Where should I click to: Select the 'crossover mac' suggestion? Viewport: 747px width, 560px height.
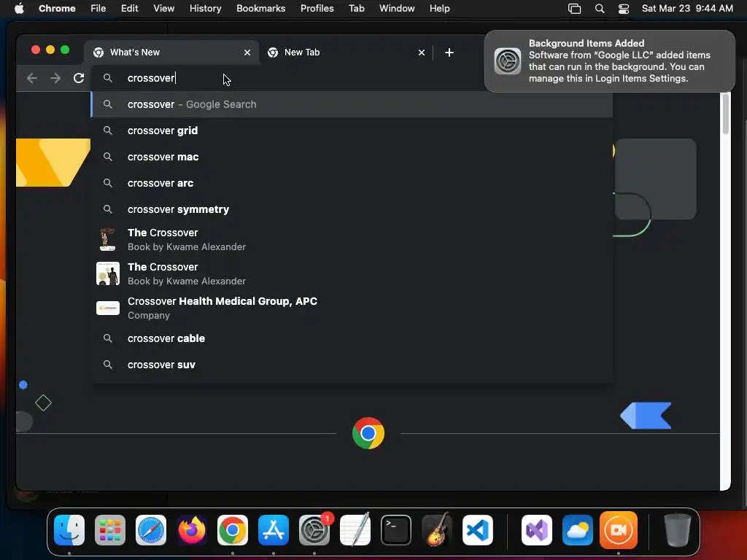[352, 157]
